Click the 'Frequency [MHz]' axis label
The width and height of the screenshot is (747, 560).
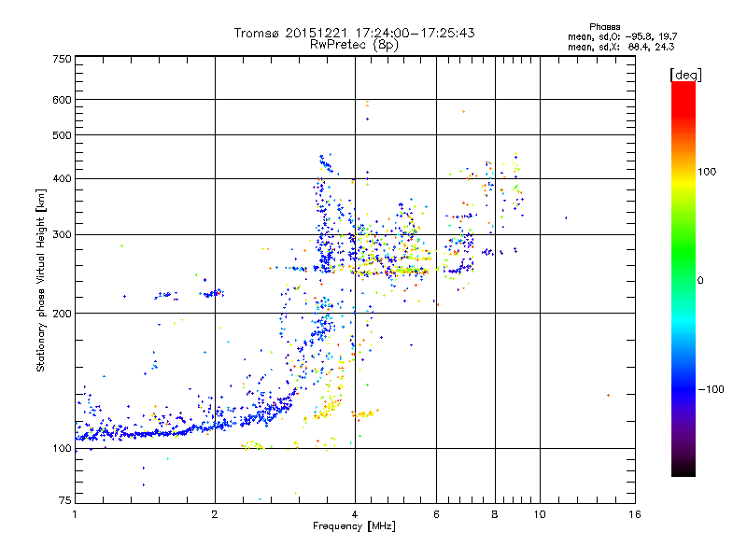click(x=354, y=526)
